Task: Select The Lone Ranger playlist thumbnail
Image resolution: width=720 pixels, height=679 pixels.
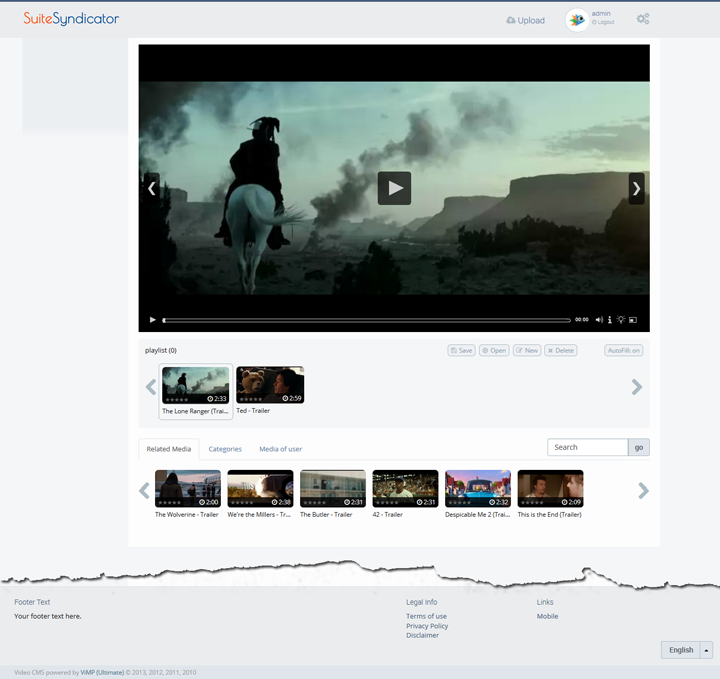Action: (196, 385)
